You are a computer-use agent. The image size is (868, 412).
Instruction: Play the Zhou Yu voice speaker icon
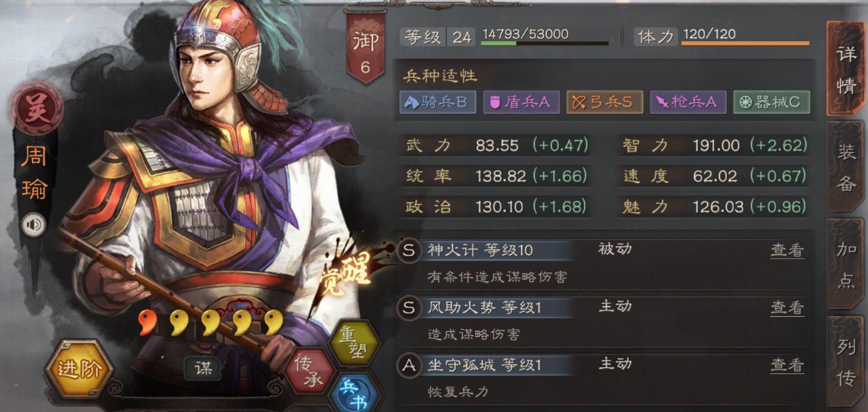point(33,225)
